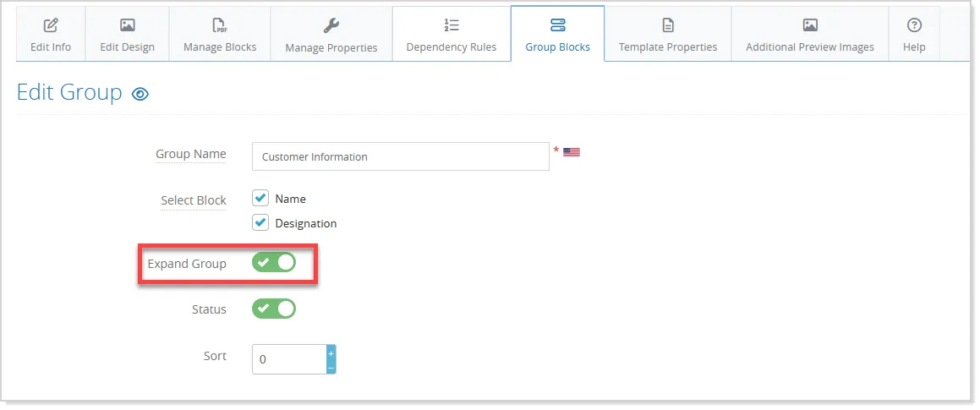Click the Edit Info pencil icon
The height and width of the screenshot is (410, 980).
51,25
